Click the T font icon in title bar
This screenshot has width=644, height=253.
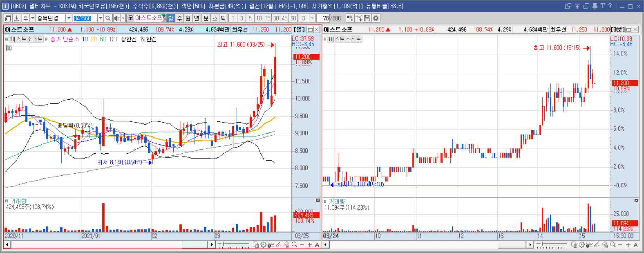(x=602, y=6)
